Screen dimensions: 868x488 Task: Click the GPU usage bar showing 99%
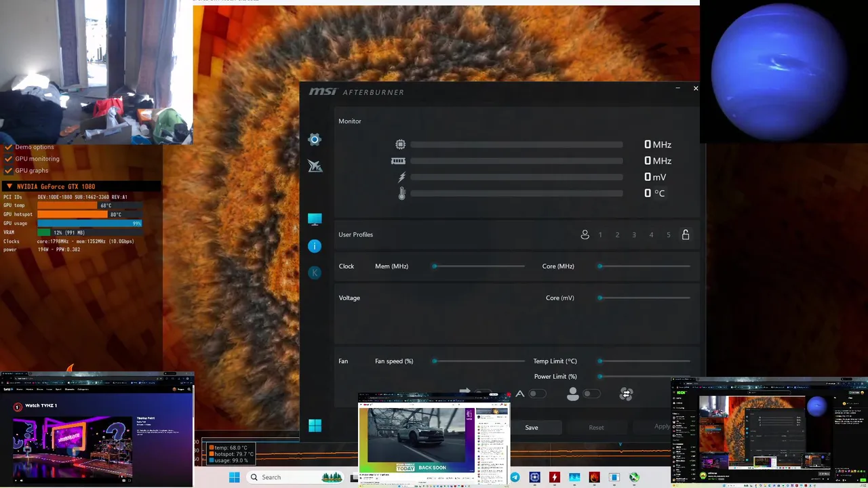(90, 223)
